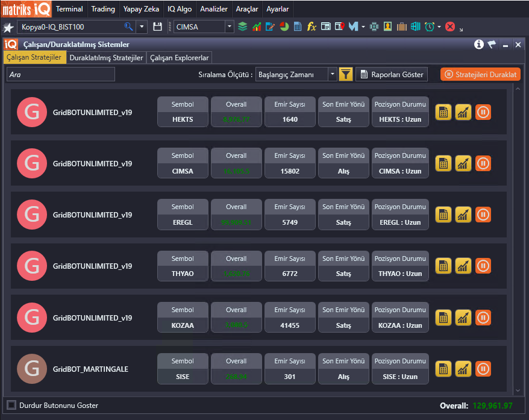Click the Ara search field
Viewport: 529px width, 420px height.
[x=61, y=74]
